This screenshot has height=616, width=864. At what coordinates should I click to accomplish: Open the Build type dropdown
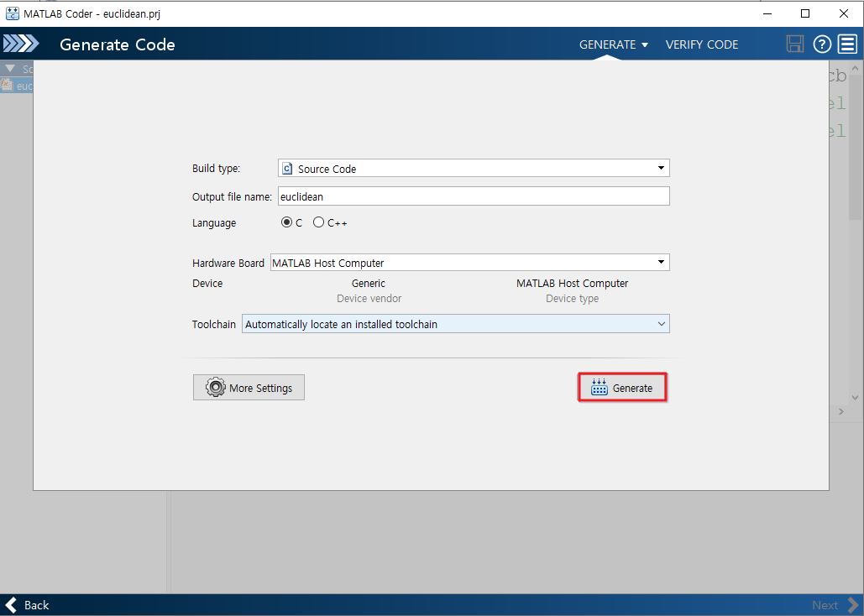(x=474, y=168)
